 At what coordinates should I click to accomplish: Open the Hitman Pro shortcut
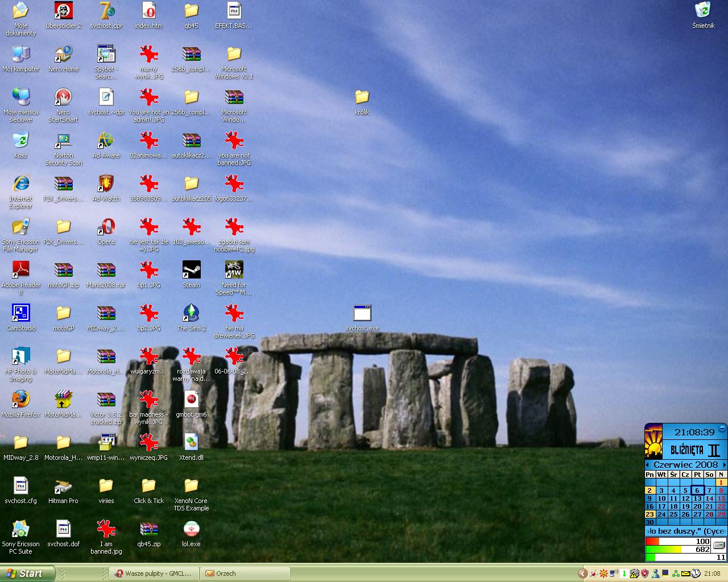[63, 486]
